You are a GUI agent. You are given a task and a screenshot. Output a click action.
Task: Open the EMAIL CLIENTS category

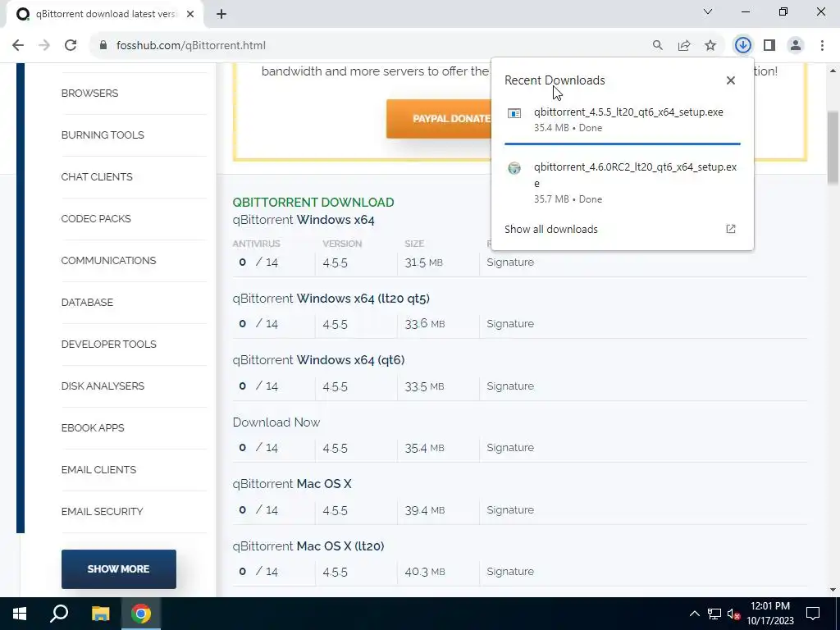point(98,469)
